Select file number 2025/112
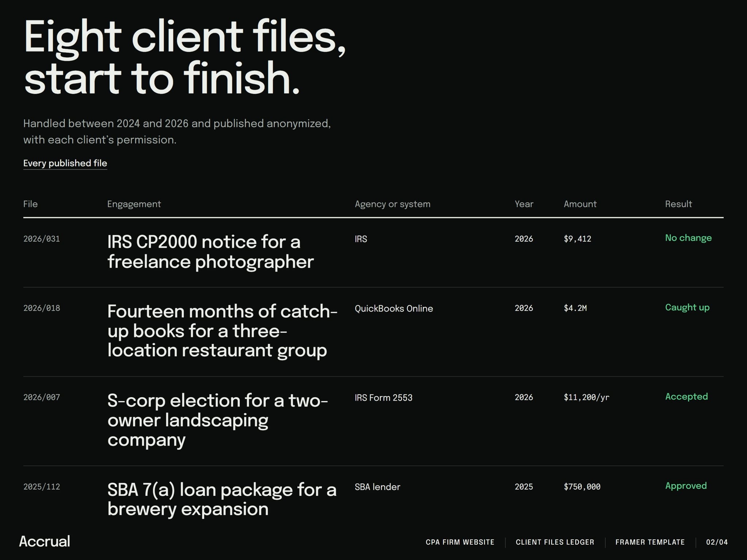Image resolution: width=747 pixels, height=560 pixels. point(42,487)
